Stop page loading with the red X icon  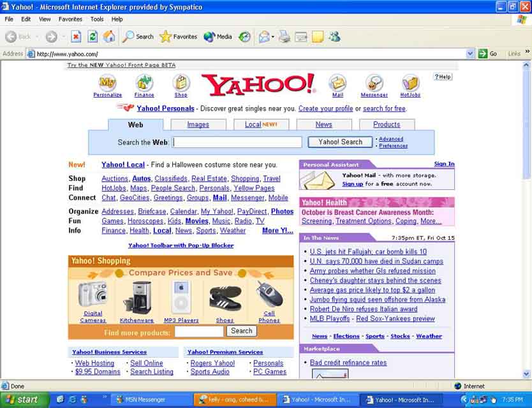click(76, 36)
